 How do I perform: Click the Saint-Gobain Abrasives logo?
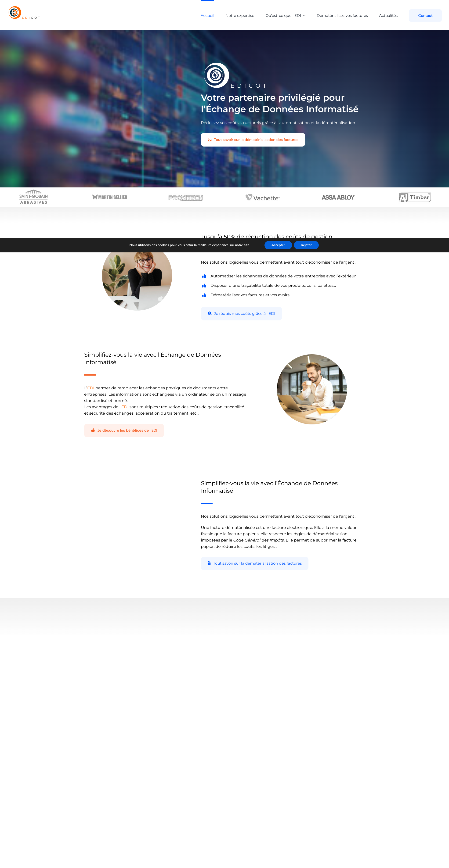pyautogui.click(x=33, y=197)
